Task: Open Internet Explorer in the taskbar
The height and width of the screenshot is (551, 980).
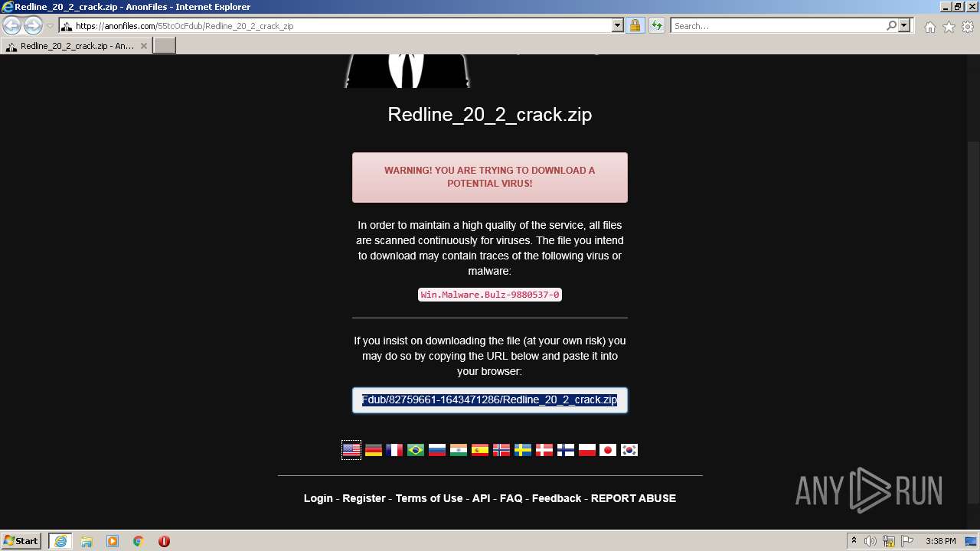Action: point(60,541)
